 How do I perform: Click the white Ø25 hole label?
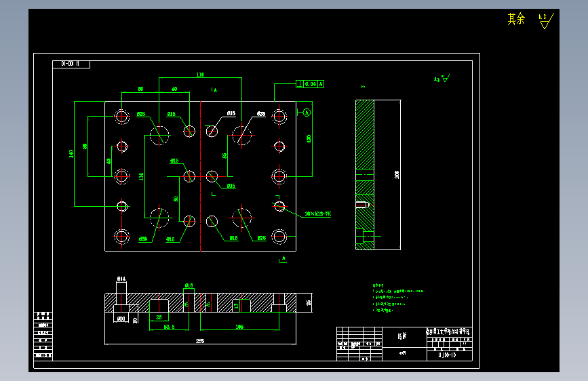(261, 114)
